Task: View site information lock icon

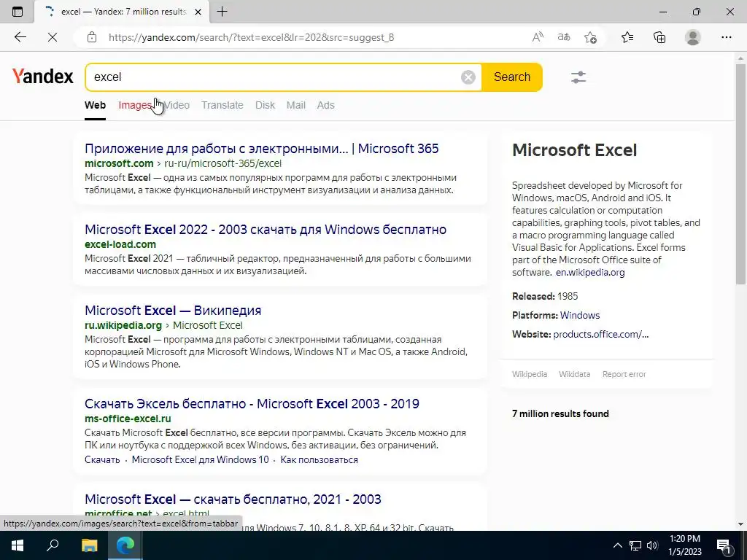Action: 92,37
